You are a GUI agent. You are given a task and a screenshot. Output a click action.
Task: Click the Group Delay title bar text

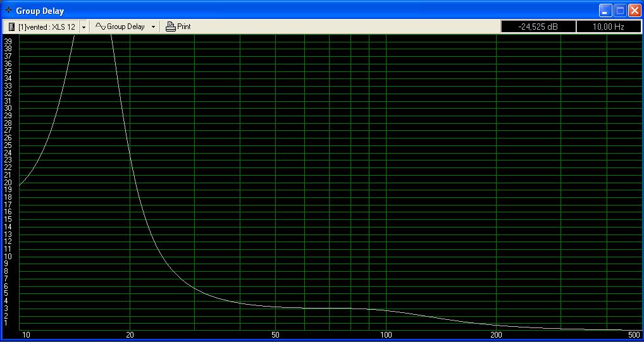click(40, 11)
